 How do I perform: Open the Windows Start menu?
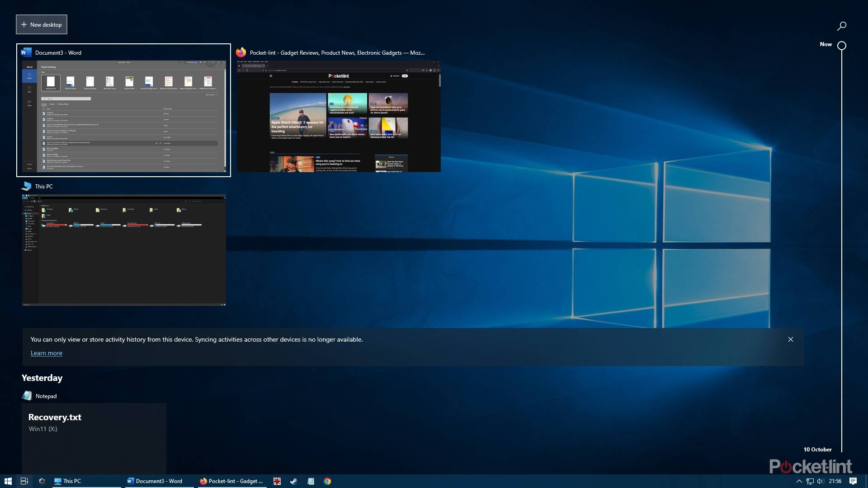[x=8, y=481]
